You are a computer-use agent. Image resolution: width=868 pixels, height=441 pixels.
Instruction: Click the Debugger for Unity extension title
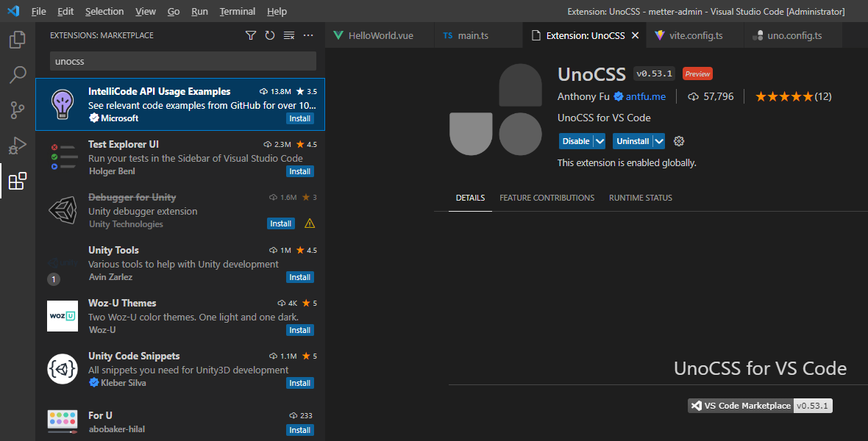click(x=132, y=198)
